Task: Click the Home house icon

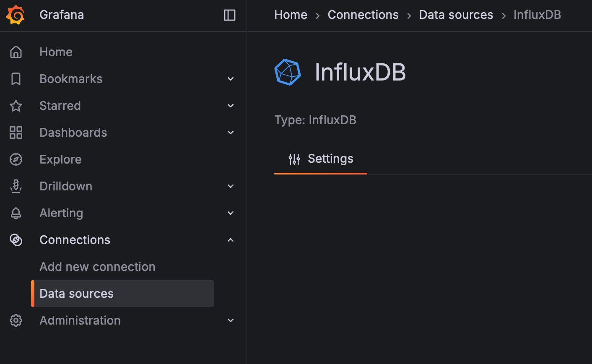Action: (16, 52)
